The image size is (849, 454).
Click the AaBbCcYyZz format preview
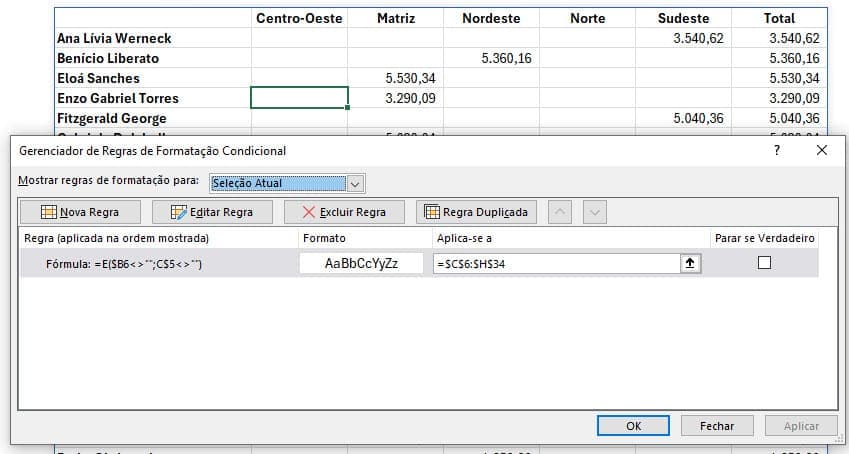pos(361,263)
